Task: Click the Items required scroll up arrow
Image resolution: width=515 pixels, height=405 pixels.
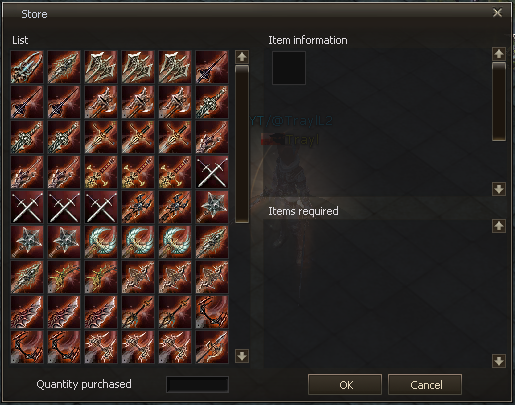Action: pos(499,226)
